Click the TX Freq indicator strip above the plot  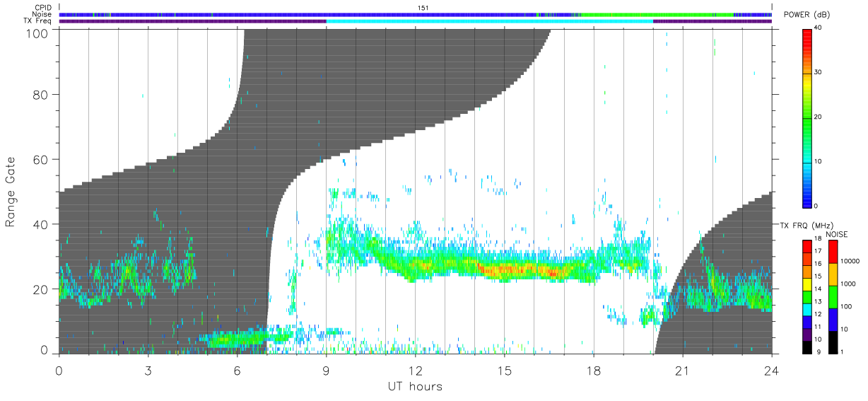pos(415,21)
